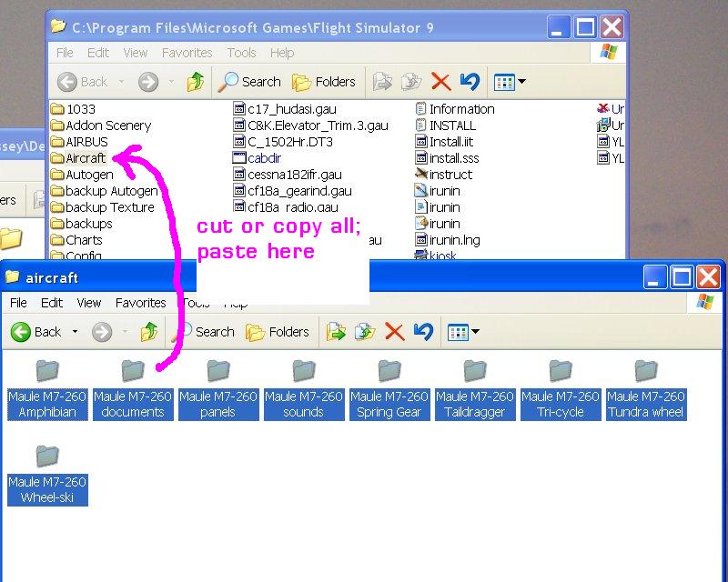Click Copy To icon in Flight Simulator 9 window

[x=411, y=82]
